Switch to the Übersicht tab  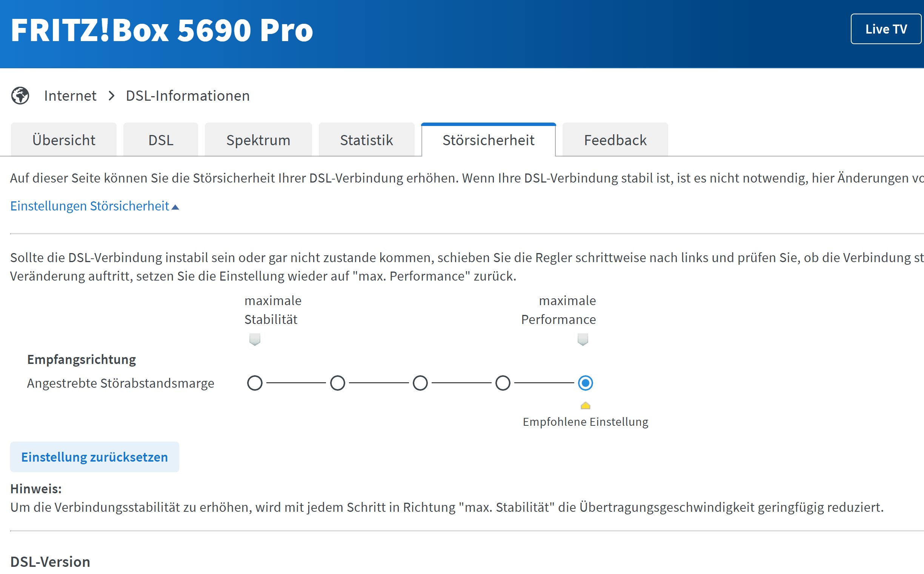click(64, 140)
